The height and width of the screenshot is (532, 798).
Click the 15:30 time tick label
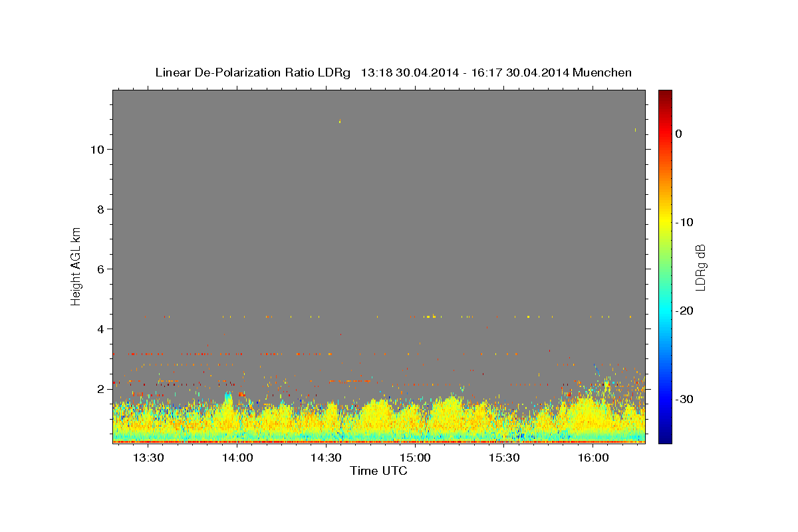pos(504,458)
